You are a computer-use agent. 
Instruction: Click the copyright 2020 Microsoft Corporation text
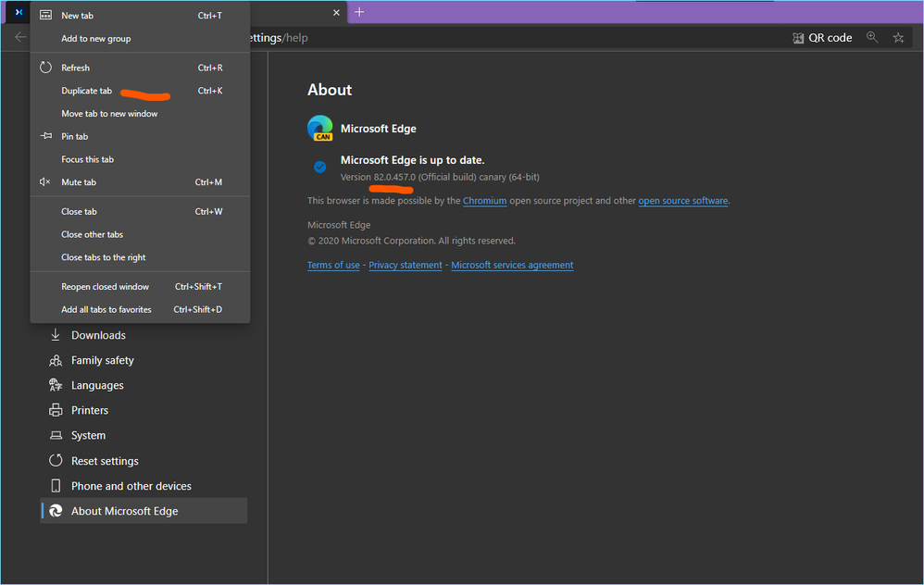(x=411, y=241)
